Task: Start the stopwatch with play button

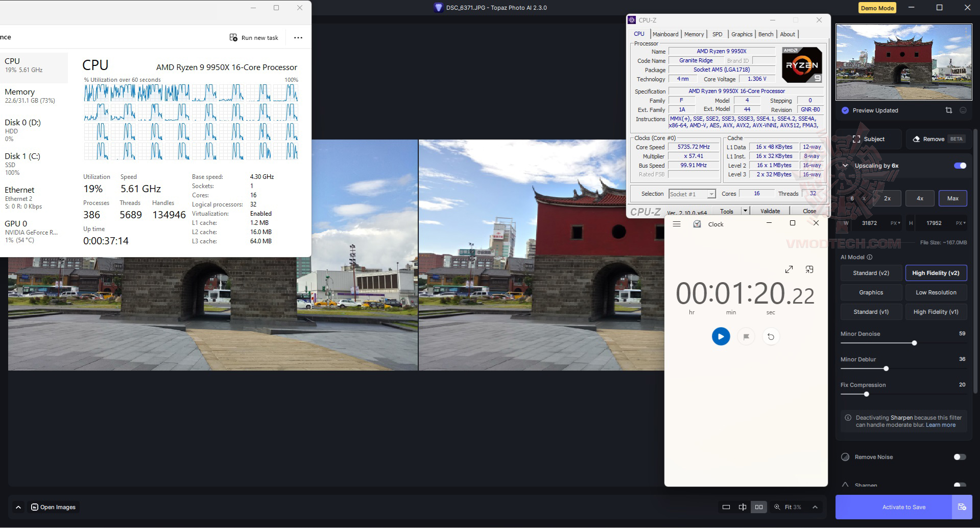Action: (721, 336)
